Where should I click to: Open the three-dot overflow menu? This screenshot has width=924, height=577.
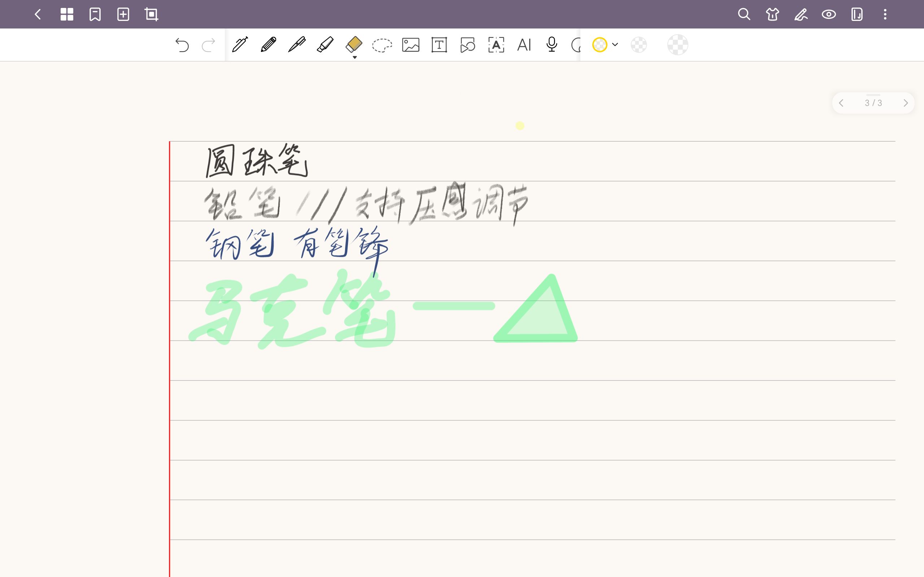tap(885, 14)
